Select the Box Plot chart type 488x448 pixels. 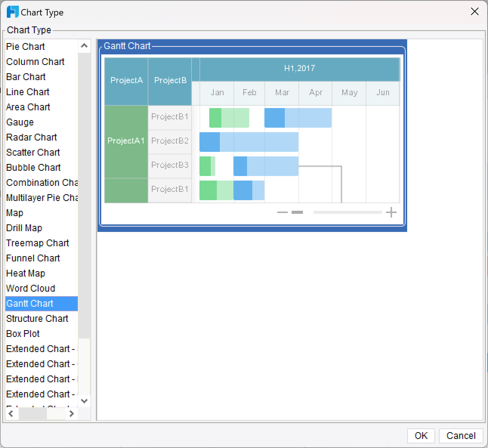[23, 334]
